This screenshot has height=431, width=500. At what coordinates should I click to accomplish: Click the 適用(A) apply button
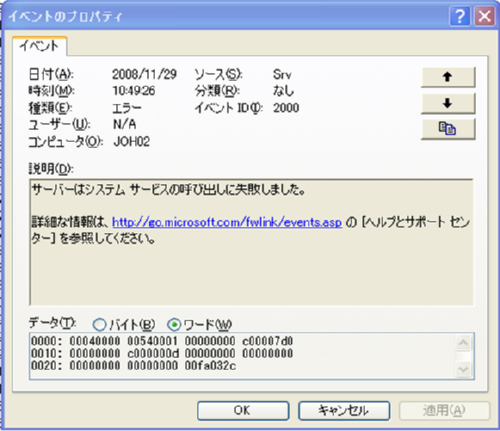coord(444,410)
